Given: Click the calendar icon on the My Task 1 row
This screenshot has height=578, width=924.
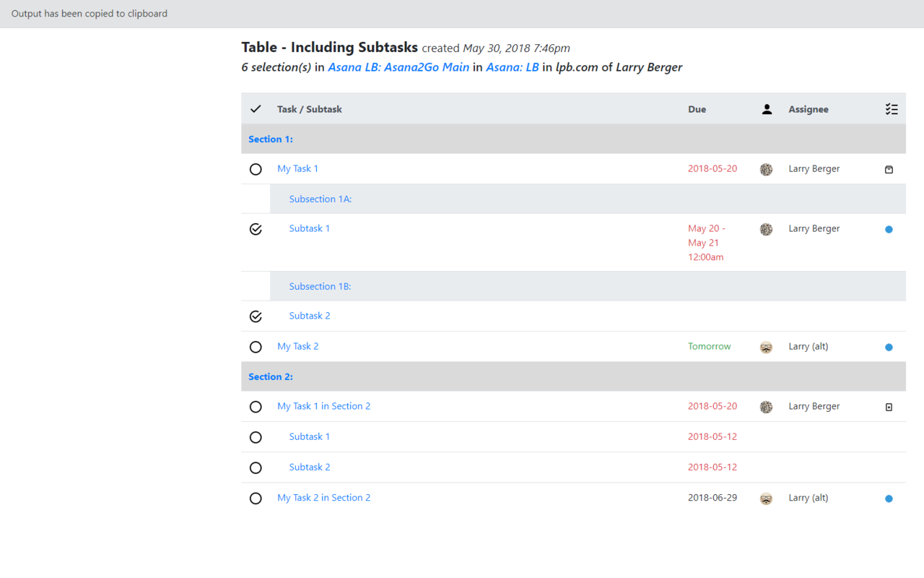Looking at the screenshot, I should pos(889,168).
